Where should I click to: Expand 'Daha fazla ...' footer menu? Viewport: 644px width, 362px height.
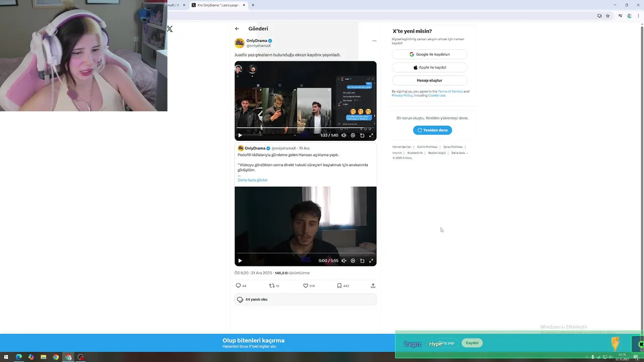459,153
